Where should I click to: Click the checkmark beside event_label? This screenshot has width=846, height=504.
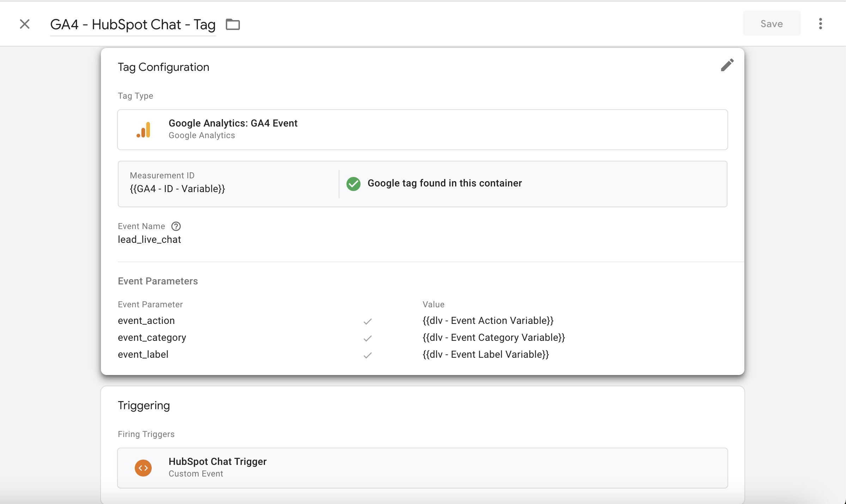click(368, 355)
